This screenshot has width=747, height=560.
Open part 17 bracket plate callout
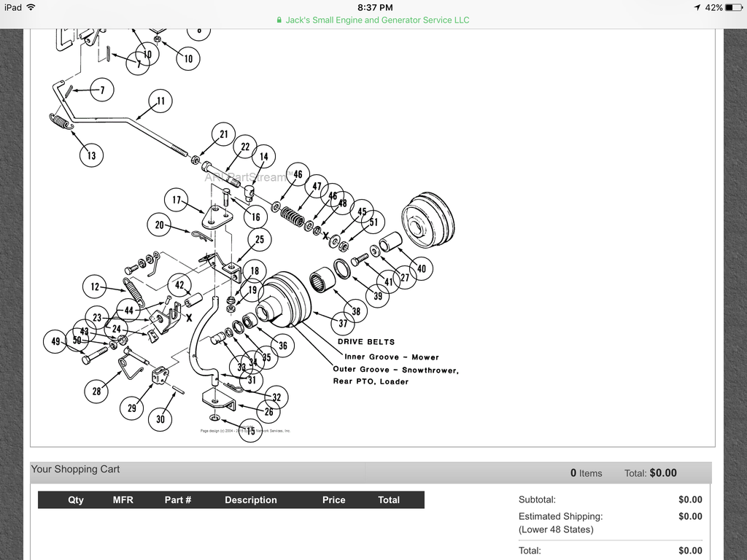pyautogui.click(x=175, y=199)
